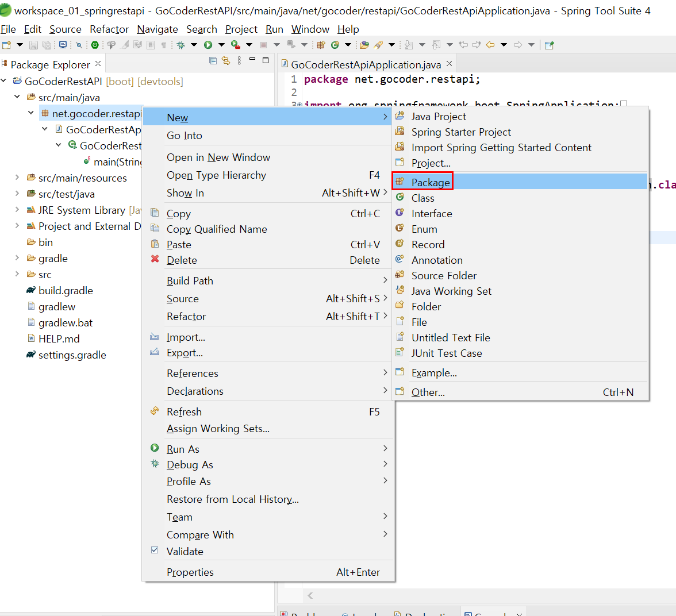Viewport: 676px width, 616px height.
Task: Toggle the Validate checkbox in context menu
Action: (x=155, y=550)
